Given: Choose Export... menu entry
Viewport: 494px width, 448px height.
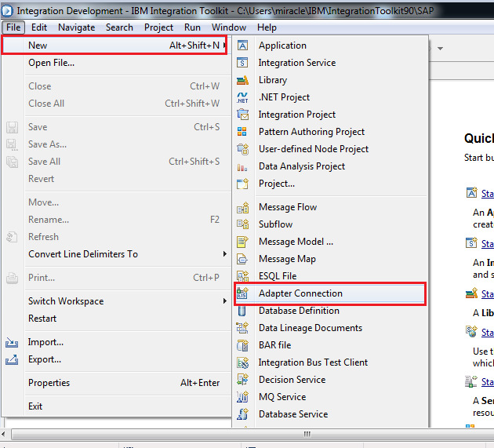Looking at the screenshot, I should pyautogui.click(x=117, y=359).
